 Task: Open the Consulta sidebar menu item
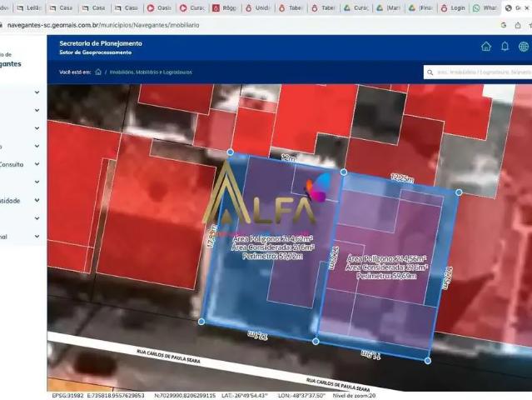(12, 164)
